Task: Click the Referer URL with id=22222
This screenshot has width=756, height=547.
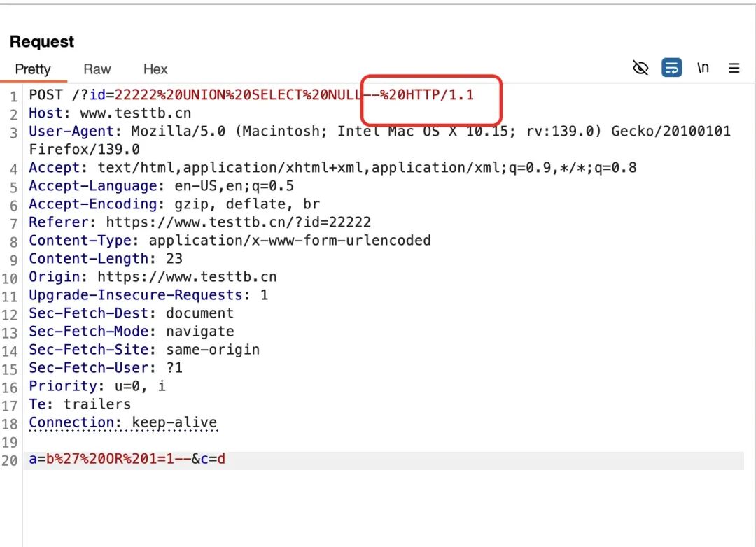Action: click(238, 222)
